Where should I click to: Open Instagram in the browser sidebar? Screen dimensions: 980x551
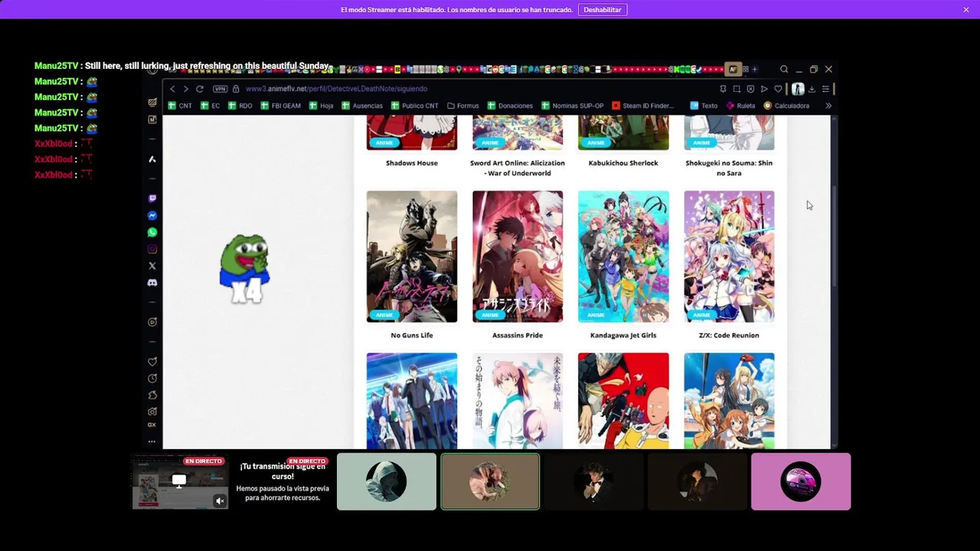[152, 249]
